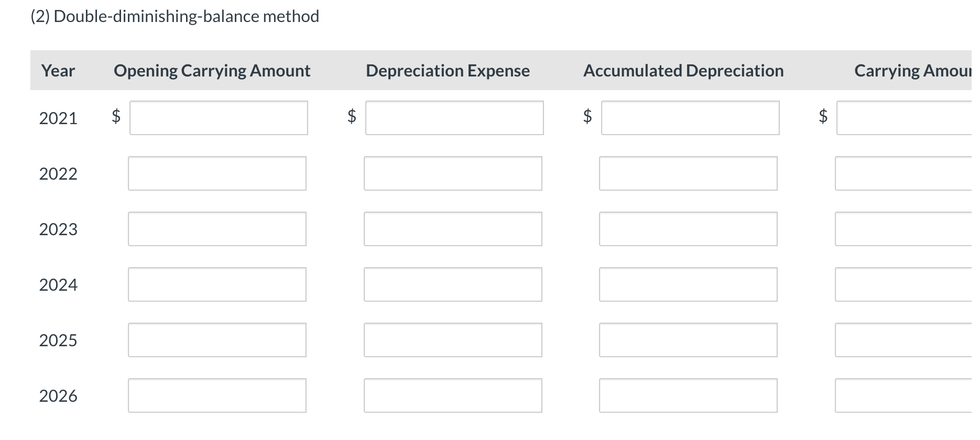
Task: Click the 2023 Depreciation Expense input
Action: 453,229
